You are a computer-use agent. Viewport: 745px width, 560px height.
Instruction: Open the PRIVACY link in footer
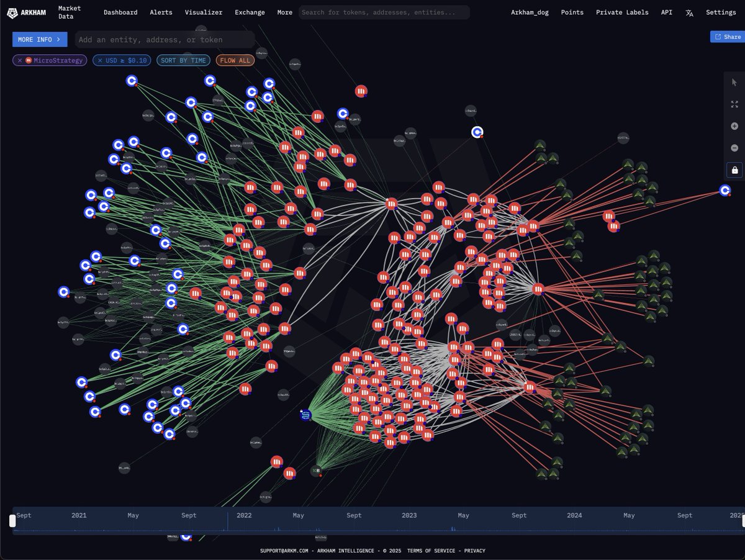[x=475, y=551]
